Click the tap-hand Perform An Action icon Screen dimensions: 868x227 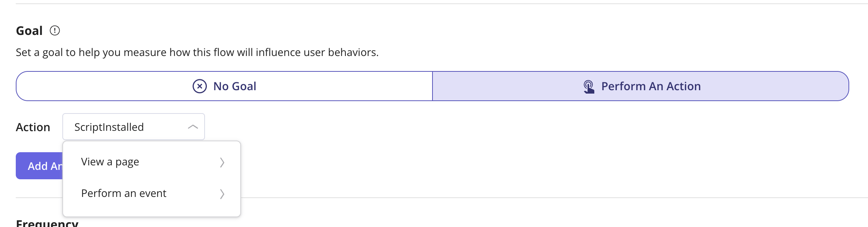pos(589,86)
